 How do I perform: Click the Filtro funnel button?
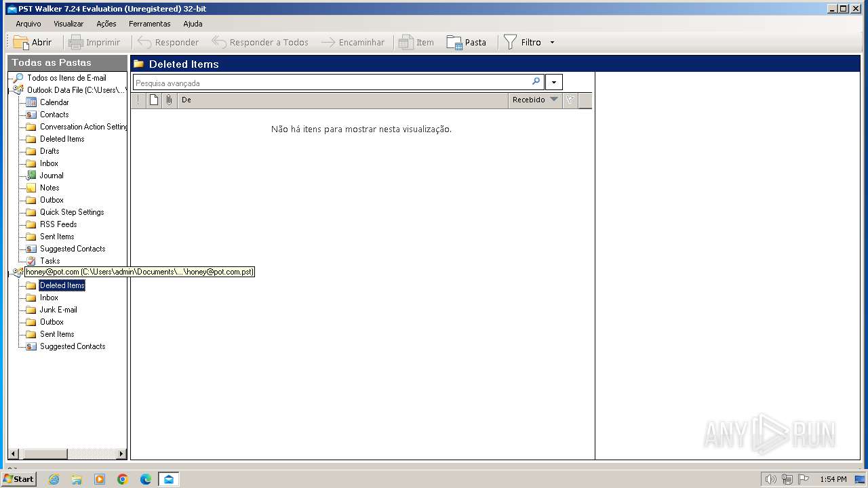pyautogui.click(x=522, y=42)
